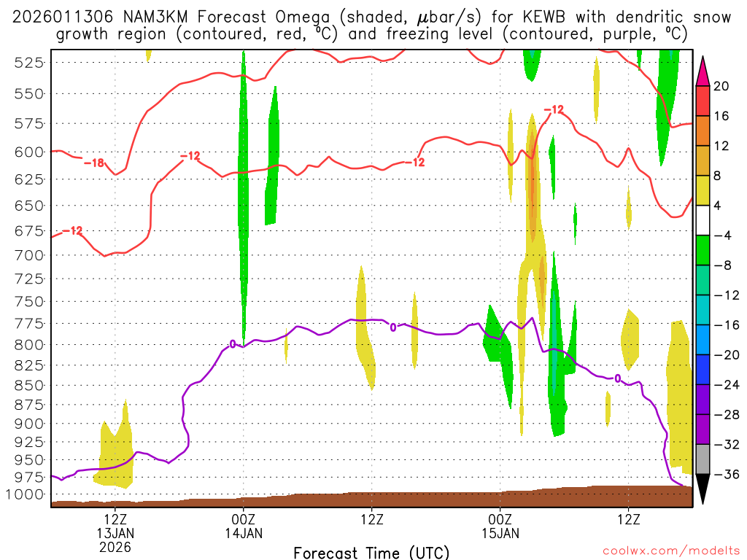Click the 900 pressure level label
This screenshot has height=560, width=747.
click(28, 424)
